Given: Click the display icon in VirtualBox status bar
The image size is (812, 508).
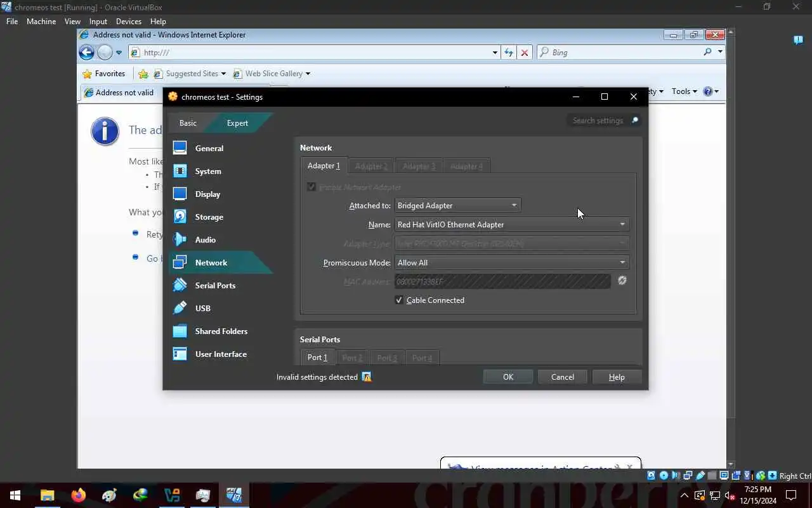Looking at the screenshot, I should click(724, 476).
